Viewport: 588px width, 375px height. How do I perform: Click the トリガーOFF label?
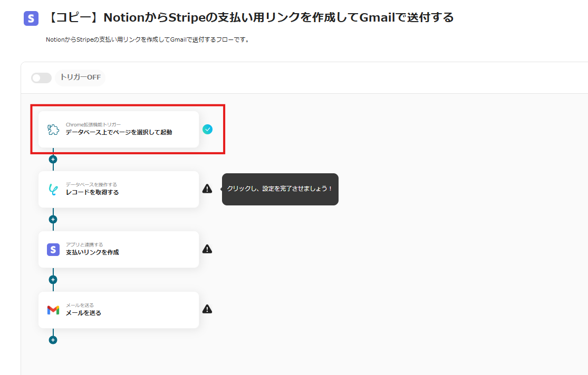(80, 77)
